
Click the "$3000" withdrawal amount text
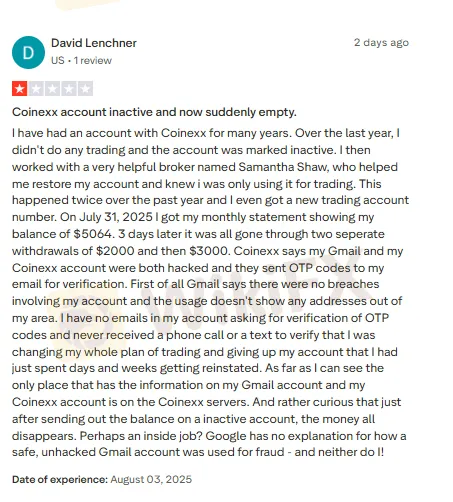pos(209,251)
